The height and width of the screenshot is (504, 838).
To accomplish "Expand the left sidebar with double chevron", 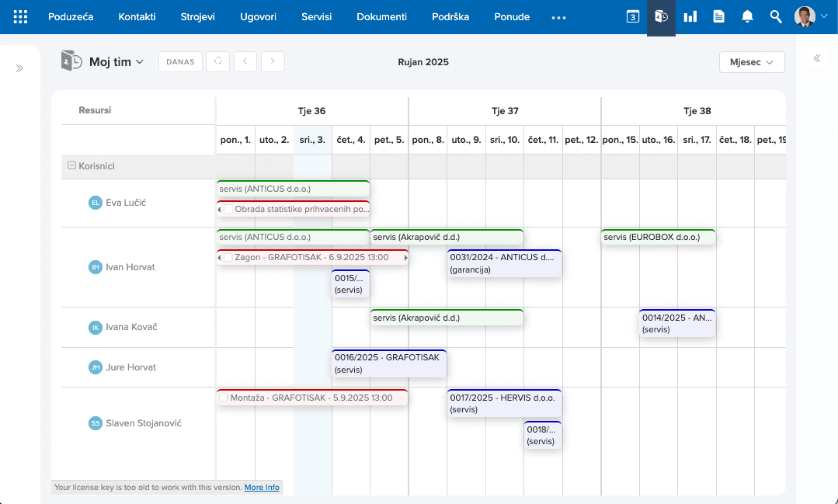I will (x=19, y=68).
